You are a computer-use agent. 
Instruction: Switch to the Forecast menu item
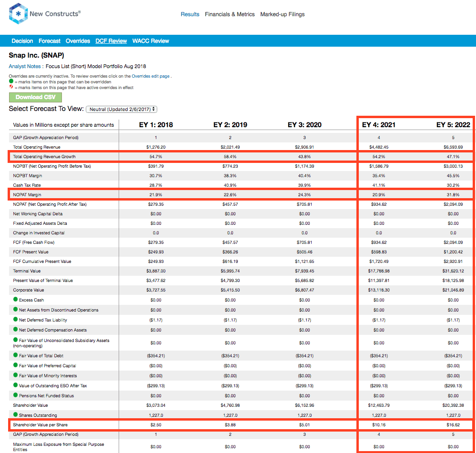tap(50, 41)
